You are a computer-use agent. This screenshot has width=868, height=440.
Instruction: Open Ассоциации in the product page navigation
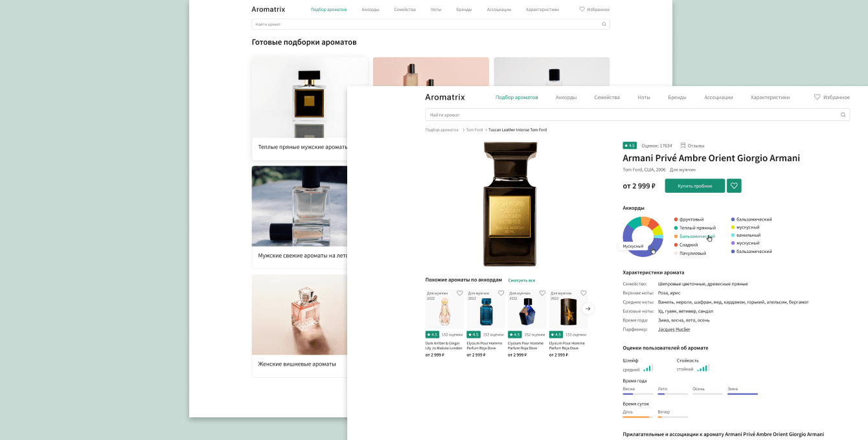pos(718,97)
